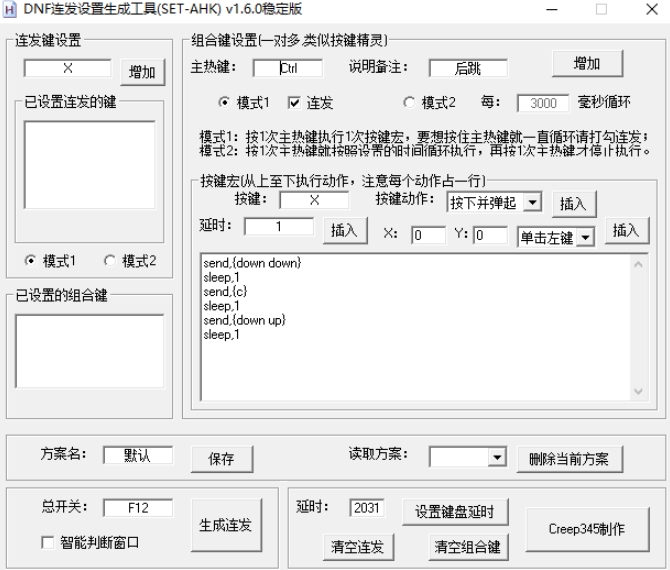The height and width of the screenshot is (570, 670).
Task: Open the 单击左键 mouse action dropdown
Action: pyautogui.click(x=585, y=237)
